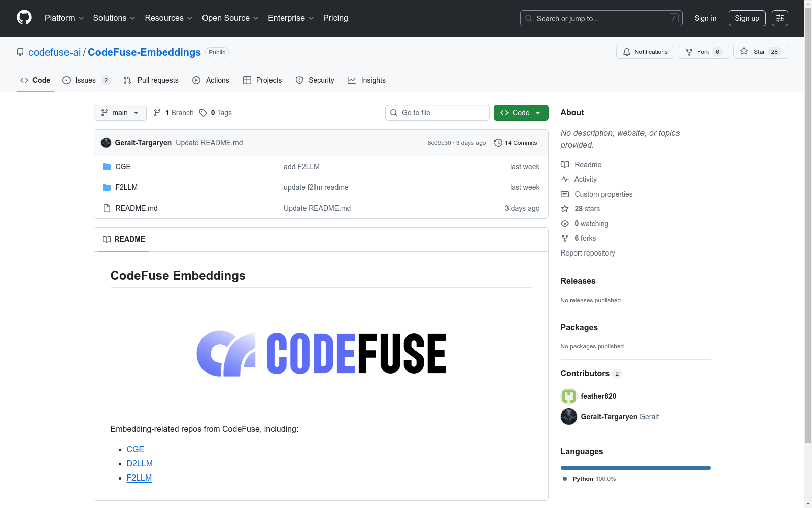Screen dimensions: 812x508
Task: Open the 'add F2LLM' commit message
Action: click(301, 167)
